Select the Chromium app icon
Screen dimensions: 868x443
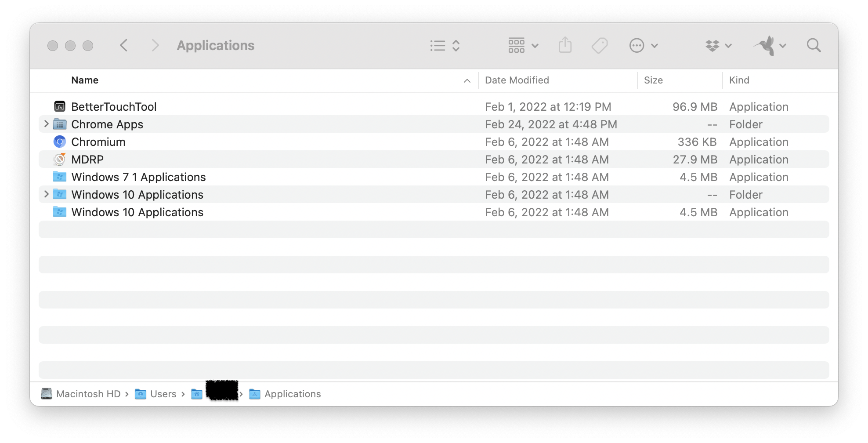tap(60, 142)
